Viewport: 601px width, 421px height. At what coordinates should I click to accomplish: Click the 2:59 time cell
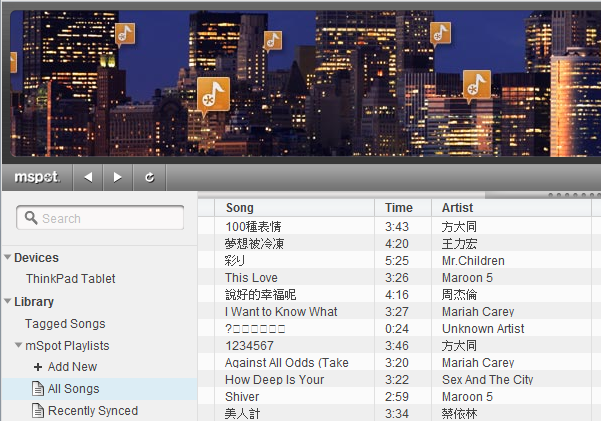(x=397, y=396)
